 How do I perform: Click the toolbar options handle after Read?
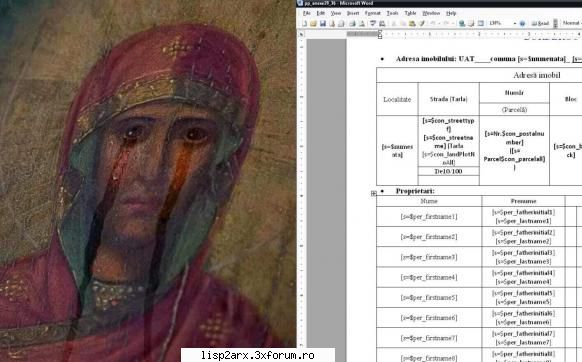coord(556,23)
